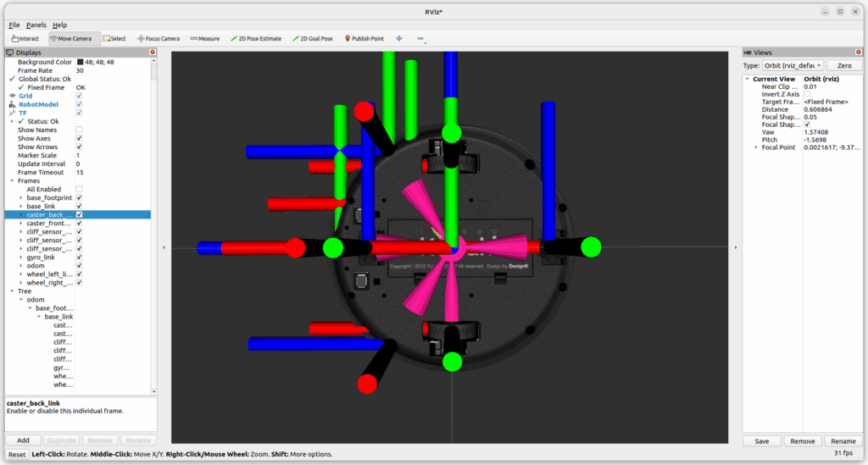Select the Interact tool
This screenshot has width=868, height=465.
(25, 38)
